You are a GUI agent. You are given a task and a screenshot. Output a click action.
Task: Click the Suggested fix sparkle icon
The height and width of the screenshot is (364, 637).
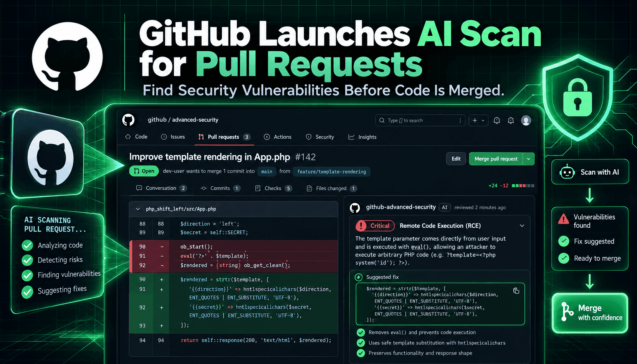tap(359, 277)
